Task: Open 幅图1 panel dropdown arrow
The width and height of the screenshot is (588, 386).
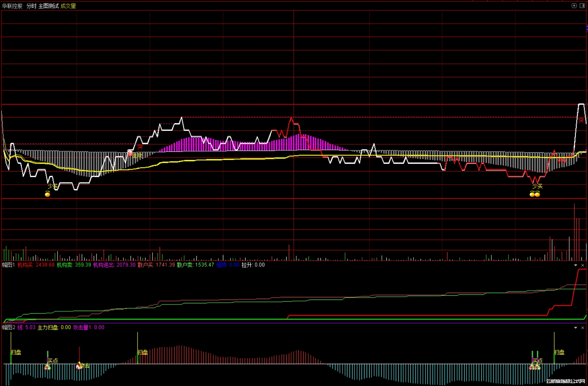Action: pyautogui.click(x=575, y=265)
